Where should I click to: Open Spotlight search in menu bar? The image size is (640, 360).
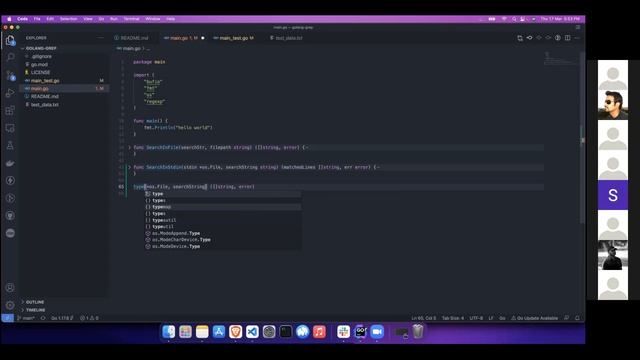click(514, 19)
